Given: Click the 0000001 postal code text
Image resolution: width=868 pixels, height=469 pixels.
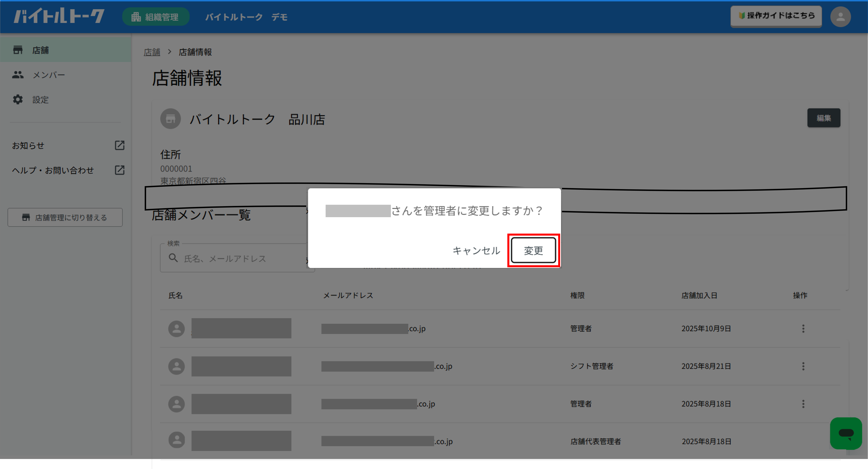Looking at the screenshot, I should point(176,169).
